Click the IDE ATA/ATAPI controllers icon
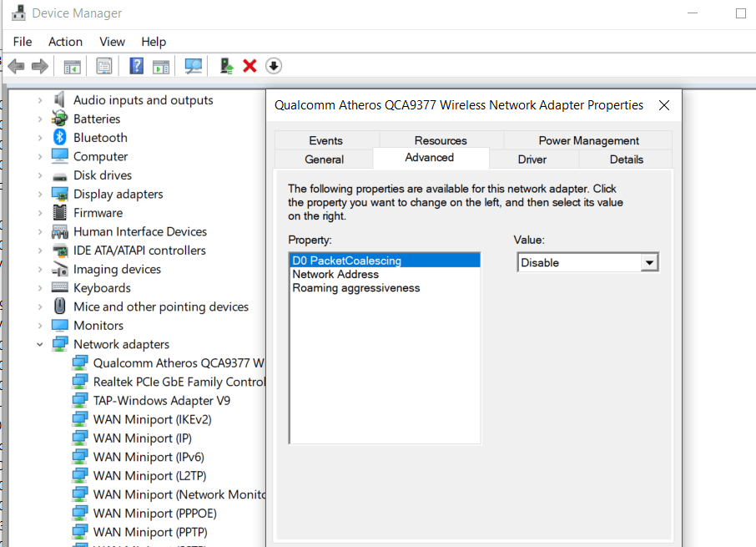756x547 pixels. coord(60,251)
